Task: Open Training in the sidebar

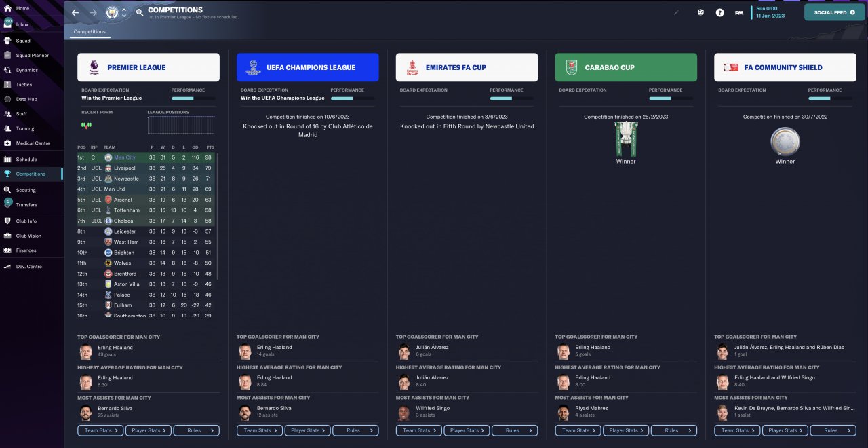Action: coord(31,128)
